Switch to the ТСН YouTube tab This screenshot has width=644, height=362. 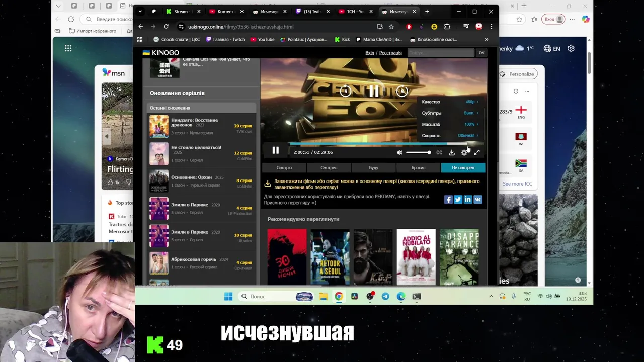click(355, 12)
